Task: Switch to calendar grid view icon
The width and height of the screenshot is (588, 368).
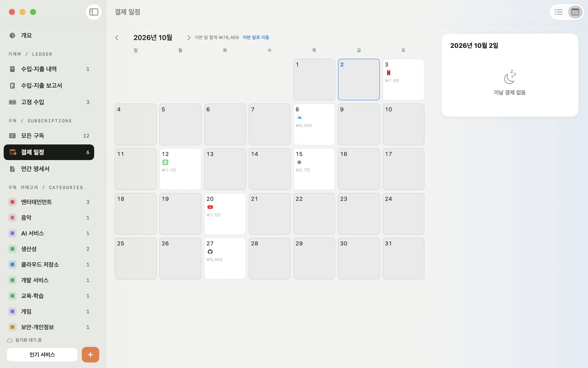Action: pos(575,12)
